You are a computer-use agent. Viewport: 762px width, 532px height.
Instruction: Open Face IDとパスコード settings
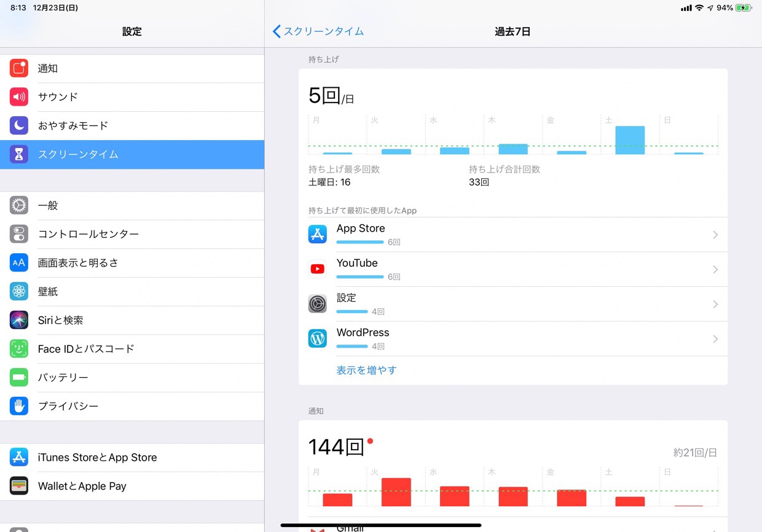coord(132,349)
